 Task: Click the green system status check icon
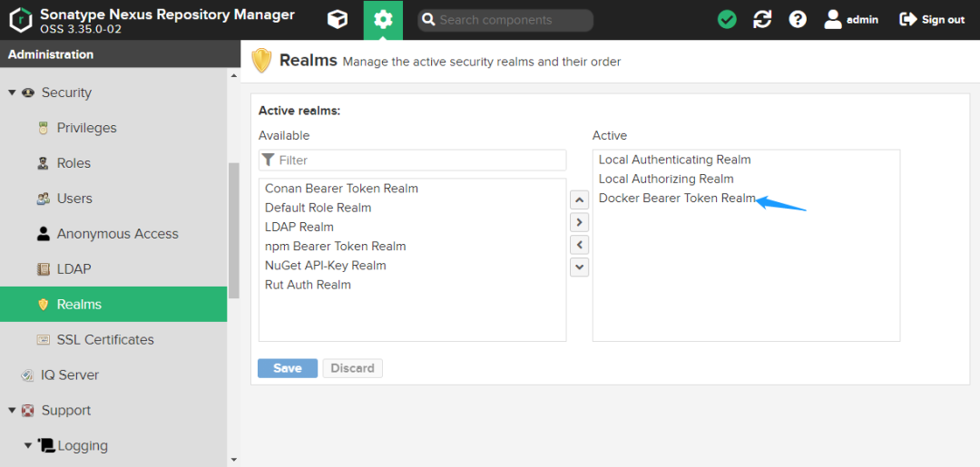click(727, 20)
